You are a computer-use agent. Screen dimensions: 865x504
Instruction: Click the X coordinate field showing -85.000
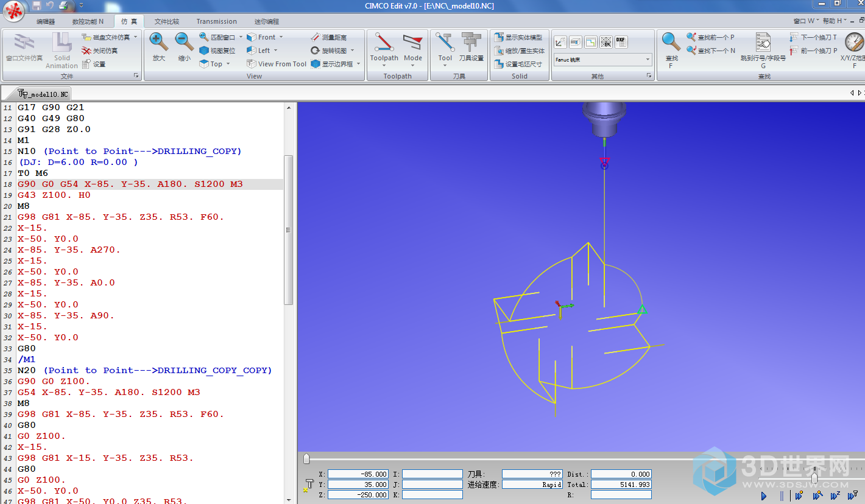point(358,474)
